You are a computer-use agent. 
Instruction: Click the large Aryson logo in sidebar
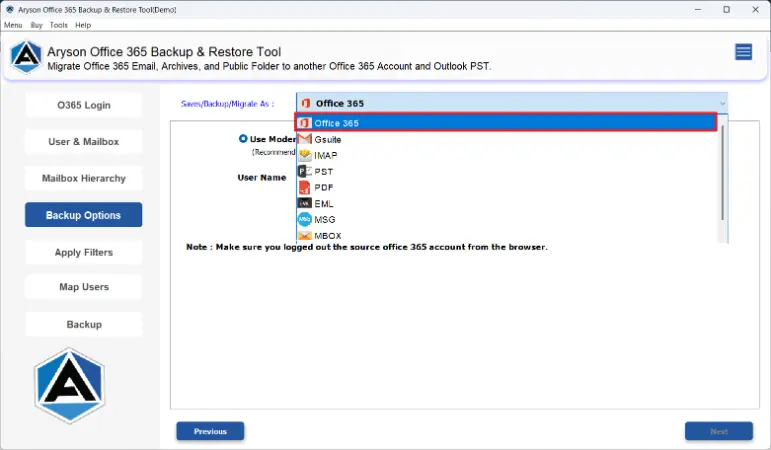(x=69, y=386)
